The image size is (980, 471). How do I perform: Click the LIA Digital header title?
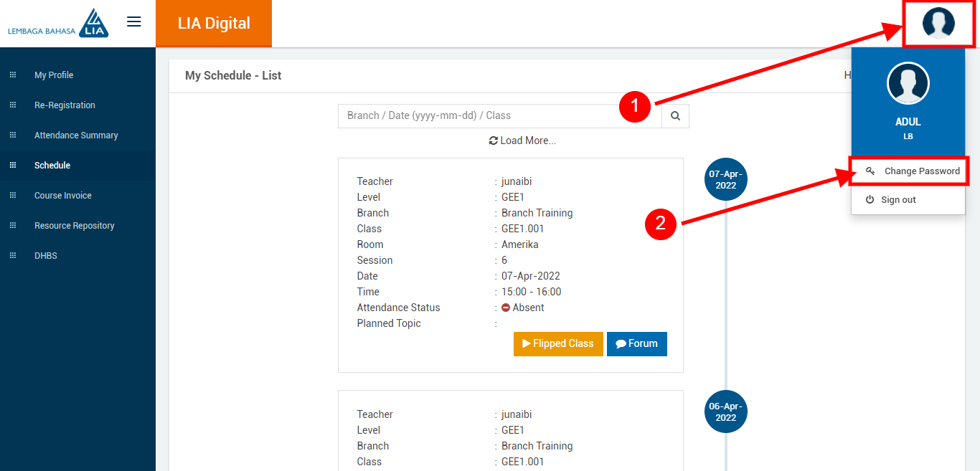tap(214, 23)
